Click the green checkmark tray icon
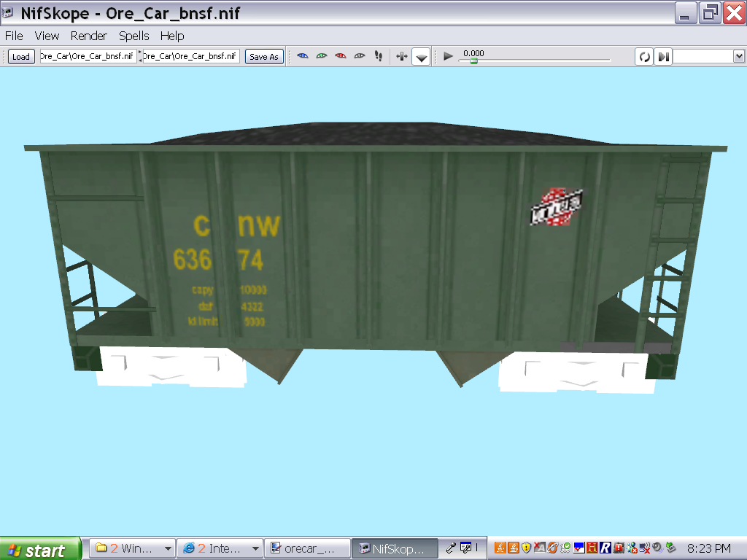The width and height of the screenshot is (747, 560). pos(566,548)
